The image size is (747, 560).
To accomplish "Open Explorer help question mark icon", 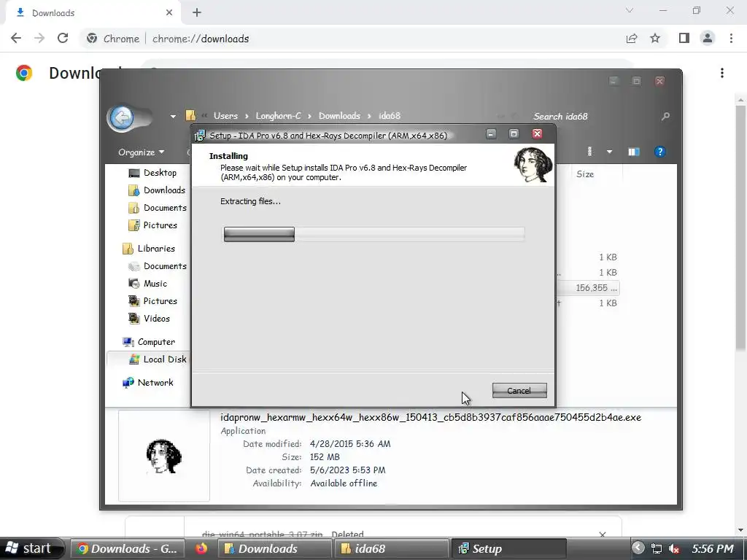I will 659,152.
